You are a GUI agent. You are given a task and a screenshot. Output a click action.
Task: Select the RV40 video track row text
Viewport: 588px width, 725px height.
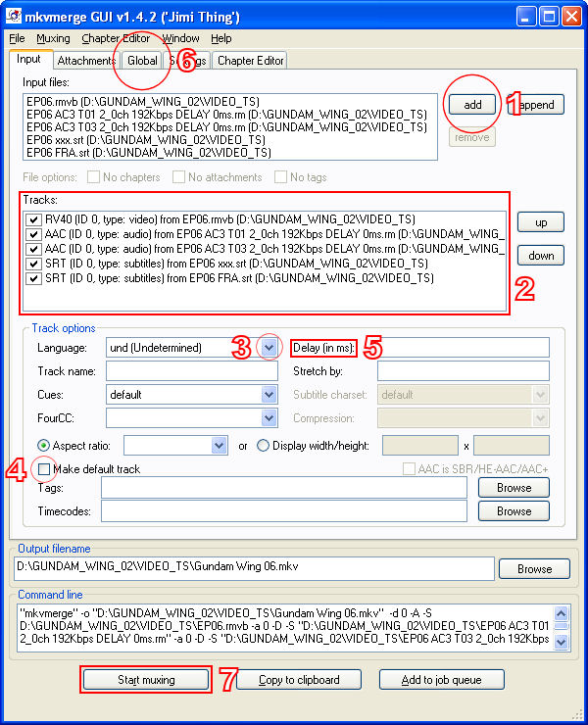coord(230,219)
